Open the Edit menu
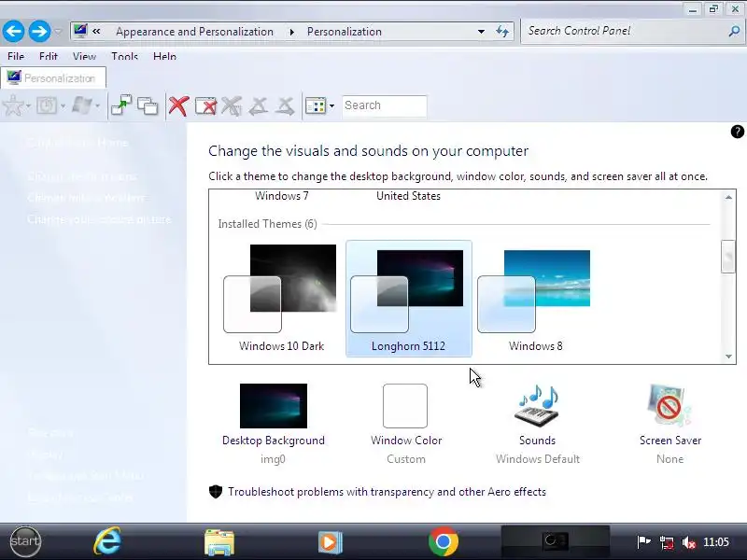 tap(49, 56)
